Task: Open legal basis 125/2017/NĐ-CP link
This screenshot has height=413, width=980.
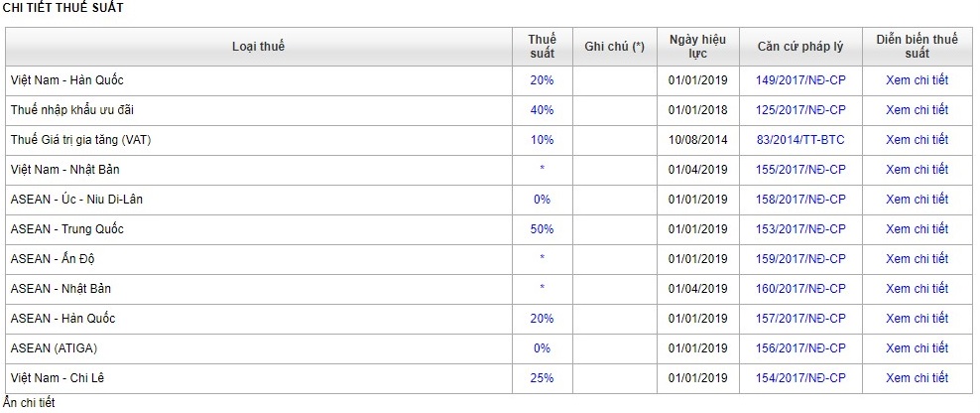Action: 800,110
